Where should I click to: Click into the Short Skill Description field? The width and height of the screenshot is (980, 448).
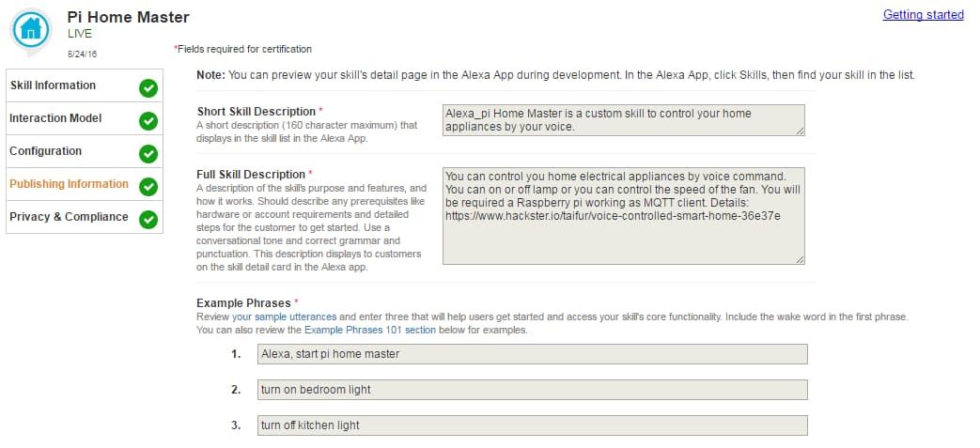[623, 120]
